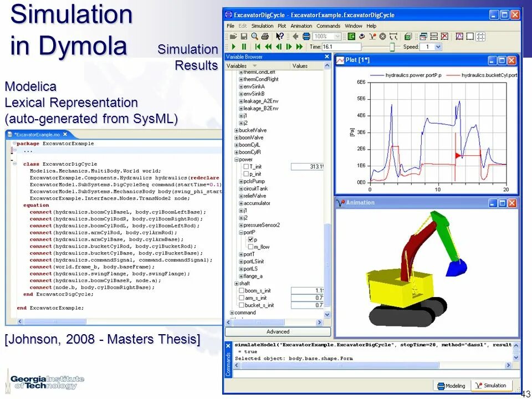Viewport: 532px width, 399px height.
Task: Open the File menu
Action: tap(231, 26)
